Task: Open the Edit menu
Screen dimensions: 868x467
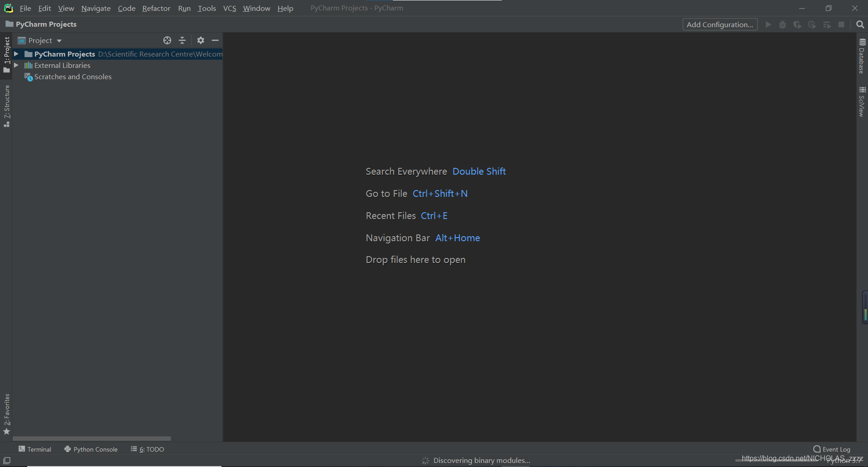Action: coord(44,8)
